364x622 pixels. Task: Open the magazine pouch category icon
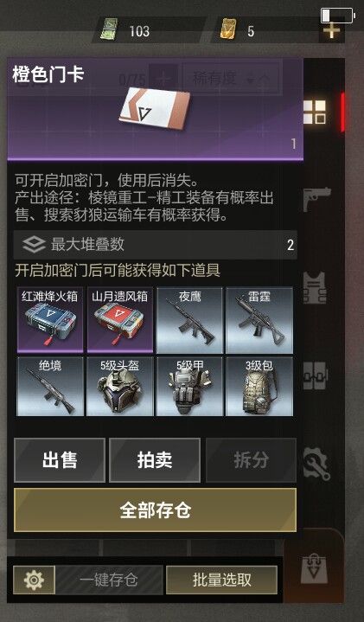point(316,375)
